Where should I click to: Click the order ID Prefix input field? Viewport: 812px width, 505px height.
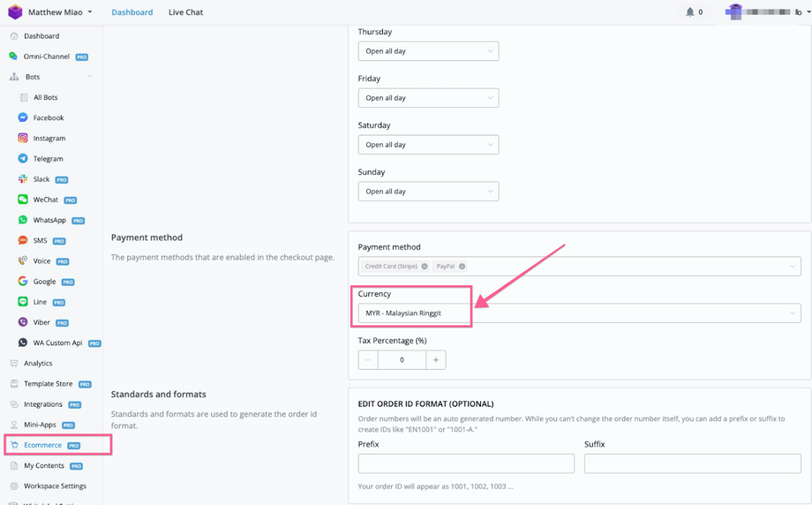tap(466, 464)
